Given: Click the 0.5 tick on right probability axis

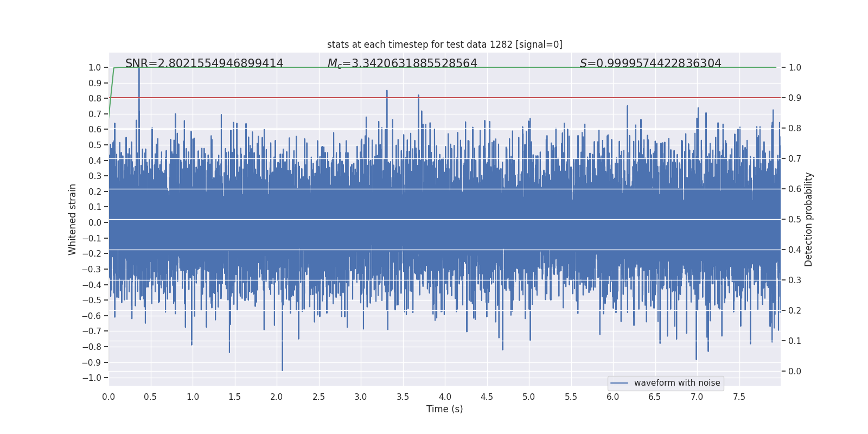Looking at the screenshot, I should pyautogui.click(x=795, y=219).
